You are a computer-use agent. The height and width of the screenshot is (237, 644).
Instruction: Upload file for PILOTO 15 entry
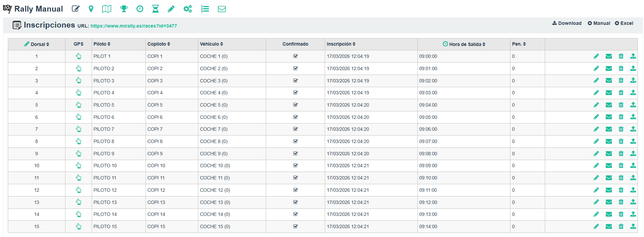(x=633, y=226)
